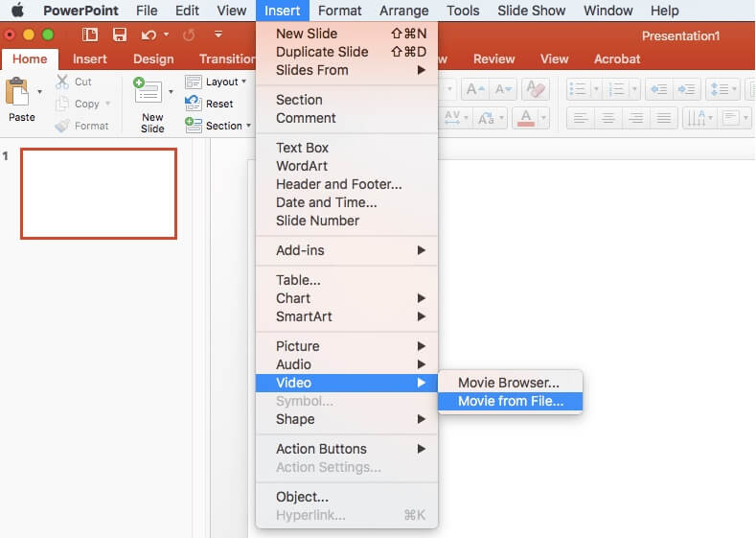Select Object menu item

click(347, 497)
